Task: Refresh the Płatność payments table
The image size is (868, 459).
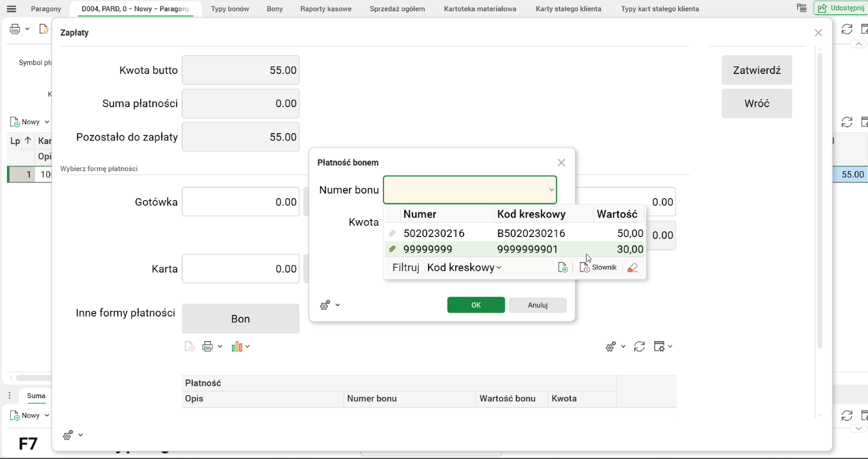Action: coord(639,347)
